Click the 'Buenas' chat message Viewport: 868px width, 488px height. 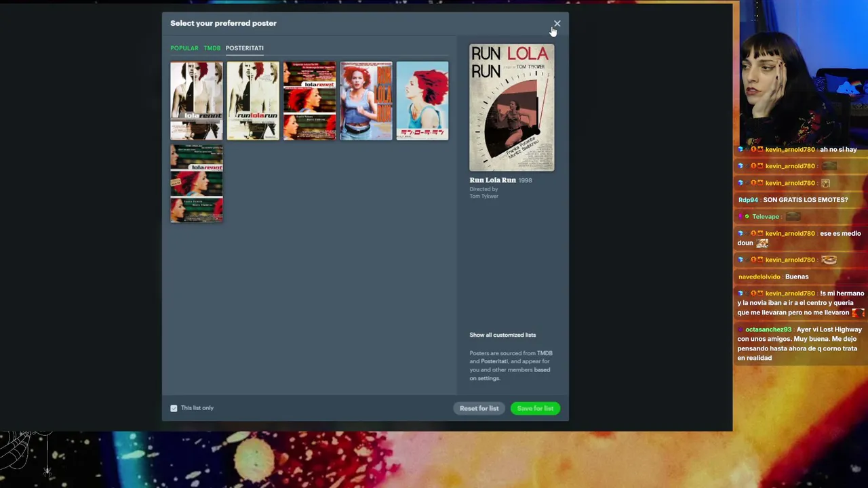click(797, 277)
